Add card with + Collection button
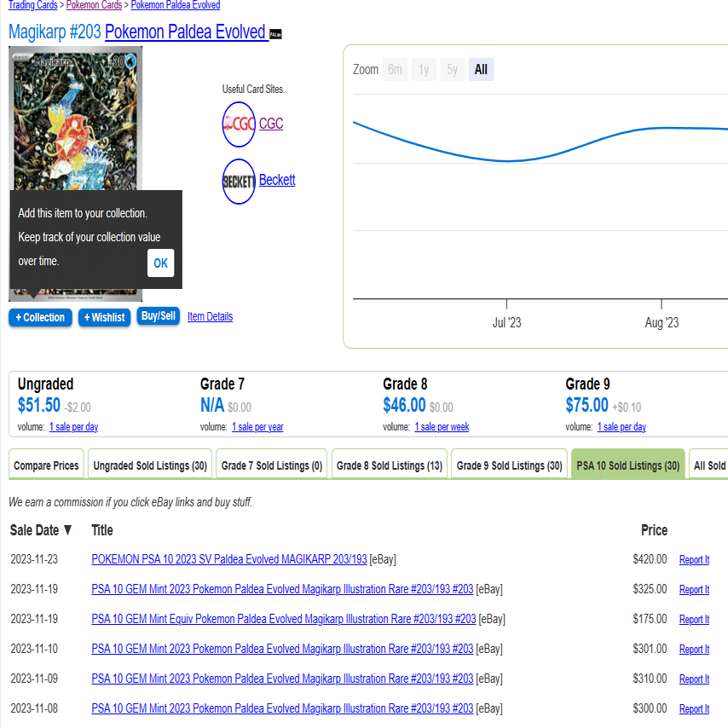The image size is (728, 728). point(40,318)
